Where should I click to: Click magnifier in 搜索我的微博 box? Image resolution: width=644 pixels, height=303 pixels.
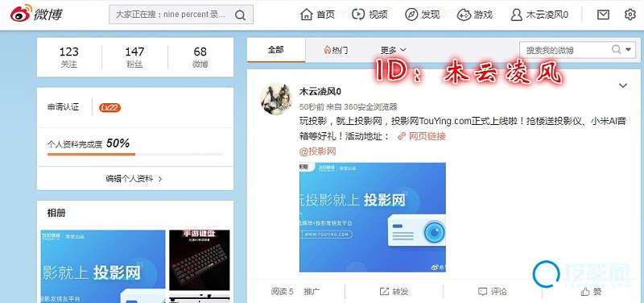(616, 49)
